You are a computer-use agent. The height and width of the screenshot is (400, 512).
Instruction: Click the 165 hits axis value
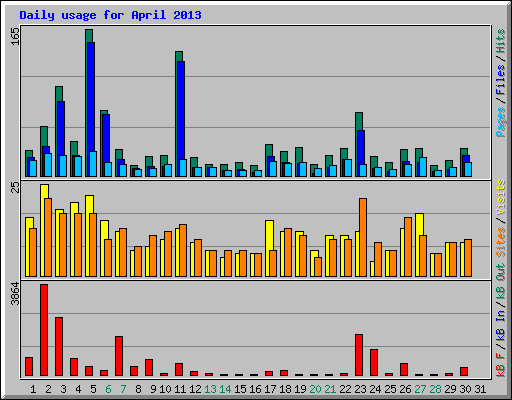pyautogui.click(x=15, y=36)
